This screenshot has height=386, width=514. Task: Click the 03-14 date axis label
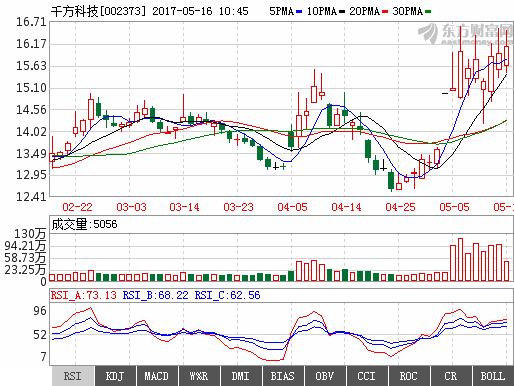184,207
